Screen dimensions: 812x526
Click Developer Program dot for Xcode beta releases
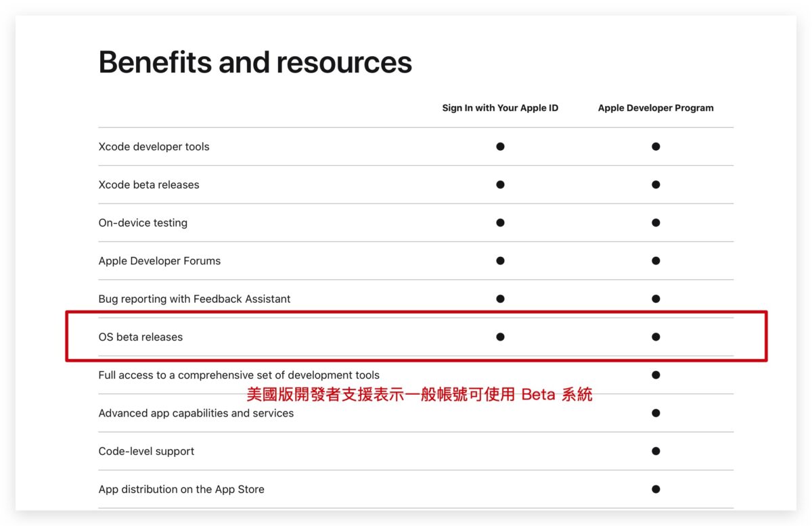tap(656, 185)
